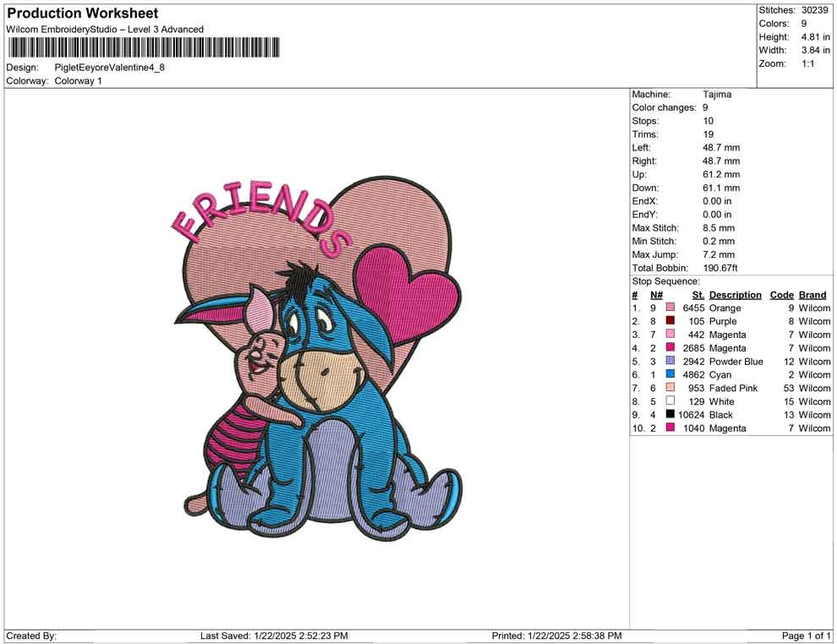Select the Colors value "9" in header
The width and height of the screenshot is (837, 644).
pos(804,24)
